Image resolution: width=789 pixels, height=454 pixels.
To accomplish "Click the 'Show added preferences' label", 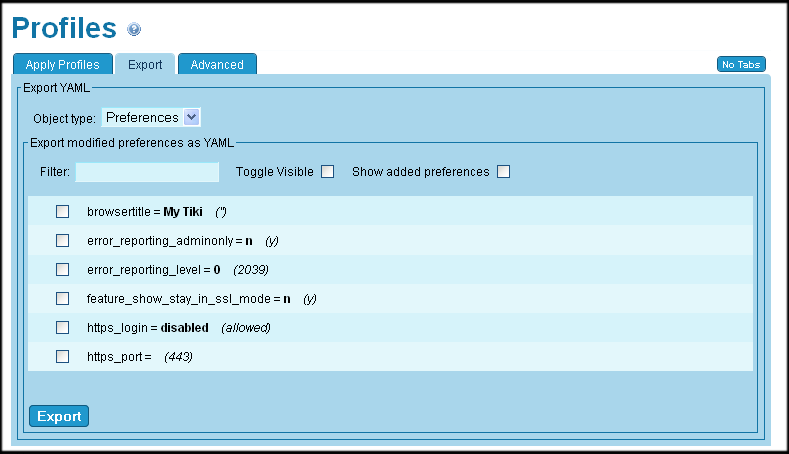I will [x=421, y=172].
